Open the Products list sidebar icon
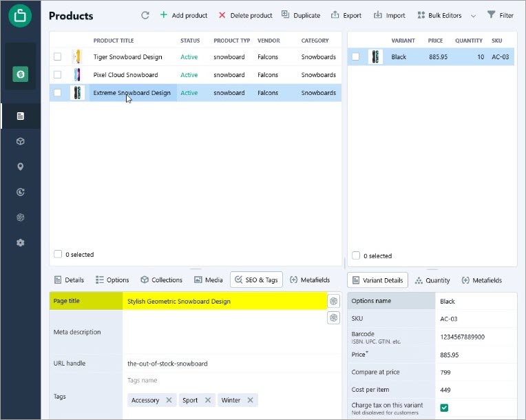526x420 pixels. [21, 116]
